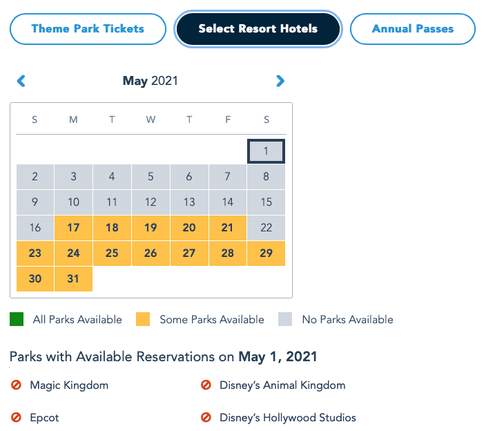The width and height of the screenshot is (504, 431).
Task: Choose May 29 on the calendar
Action: (x=266, y=253)
